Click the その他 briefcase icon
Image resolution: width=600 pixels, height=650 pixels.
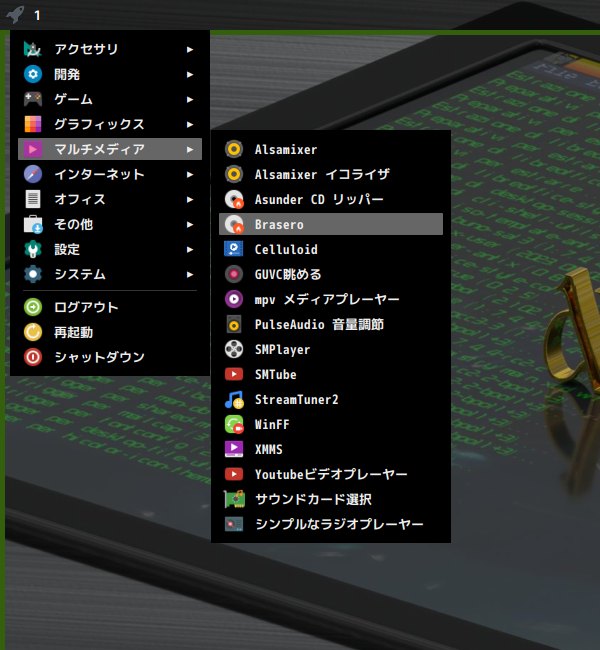tap(33, 224)
